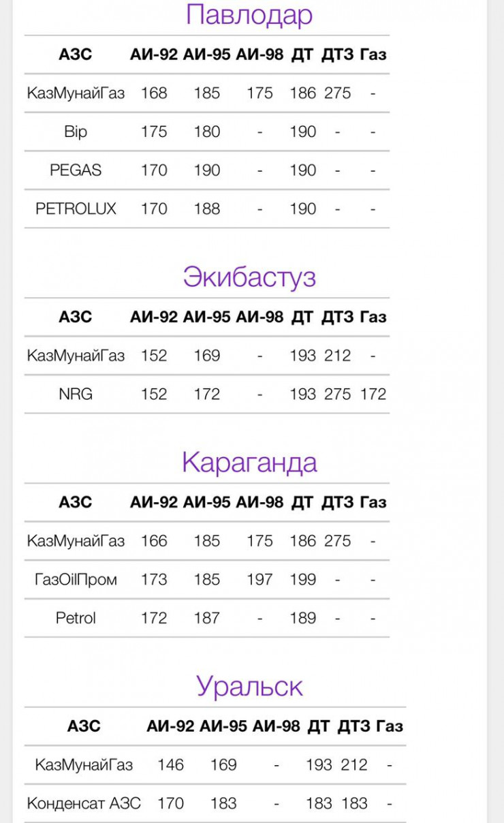
Task: Select the ГазOilПром station name
Action: pyautogui.click(x=76, y=580)
